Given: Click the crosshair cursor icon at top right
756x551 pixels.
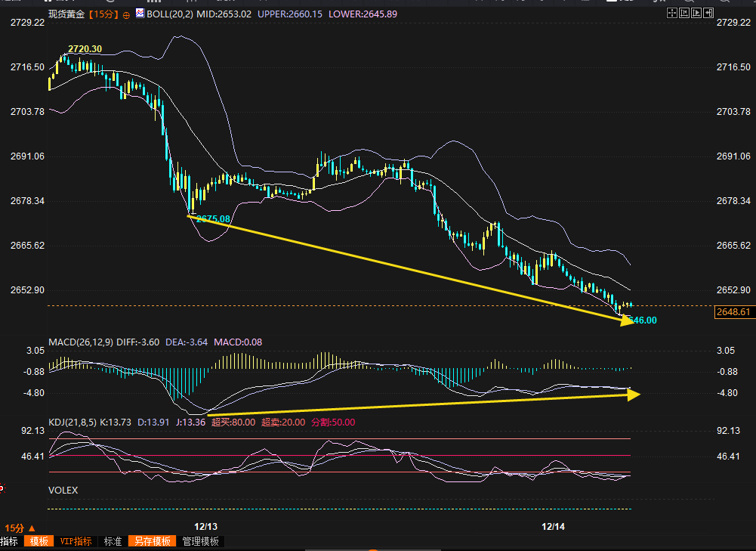Looking at the screenshot, I should point(673,14).
